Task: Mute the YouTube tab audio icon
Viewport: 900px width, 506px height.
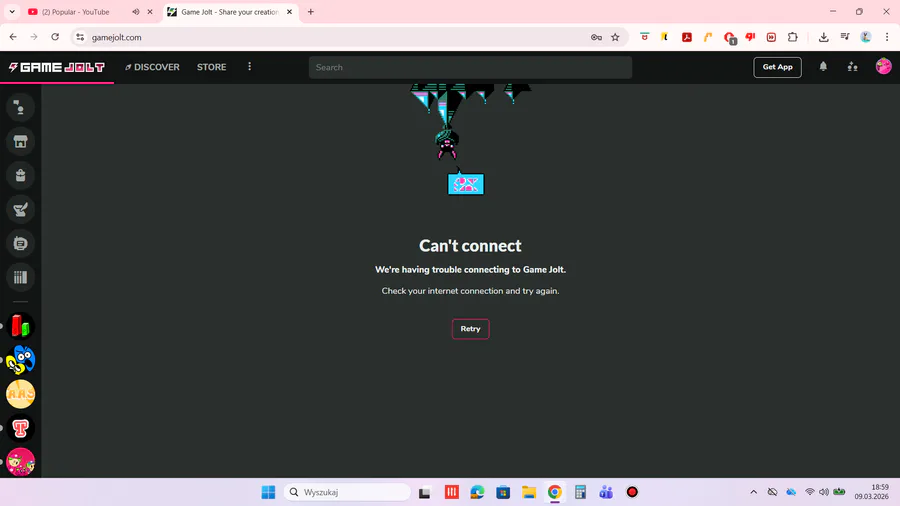Action: pyautogui.click(x=135, y=11)
